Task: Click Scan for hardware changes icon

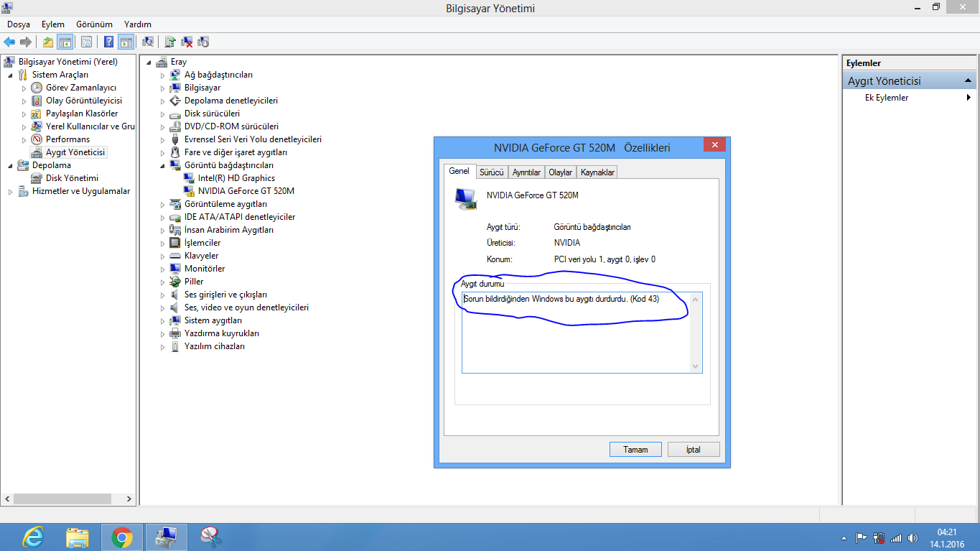Action: (148, 42)
